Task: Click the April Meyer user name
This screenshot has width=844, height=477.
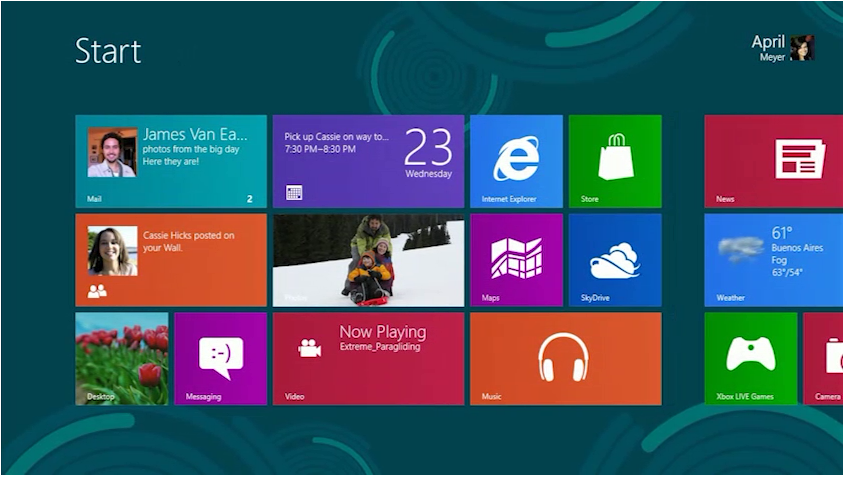Action: 768,47
